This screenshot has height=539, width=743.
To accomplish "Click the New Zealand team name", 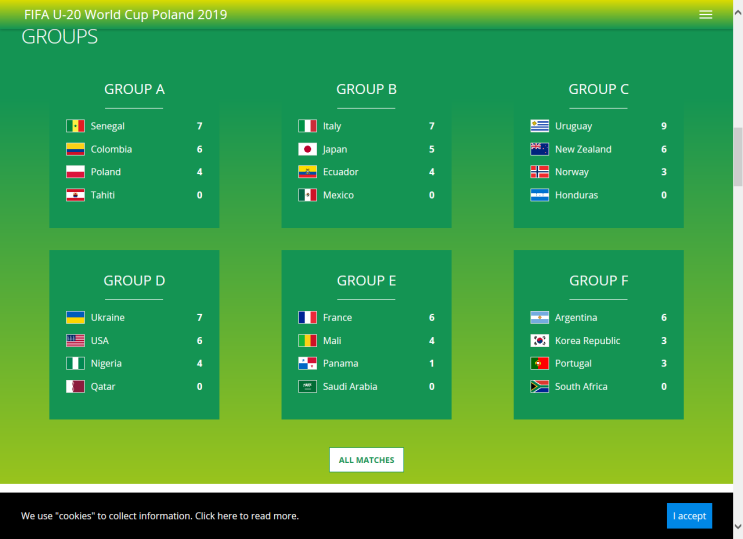I will pyautogui.click(x=583, y=149).
